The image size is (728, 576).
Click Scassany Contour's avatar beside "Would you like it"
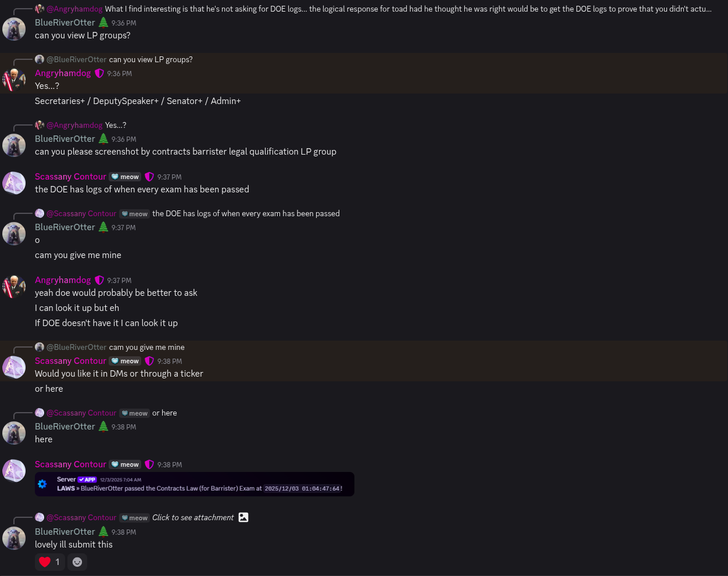coord(14,367)
